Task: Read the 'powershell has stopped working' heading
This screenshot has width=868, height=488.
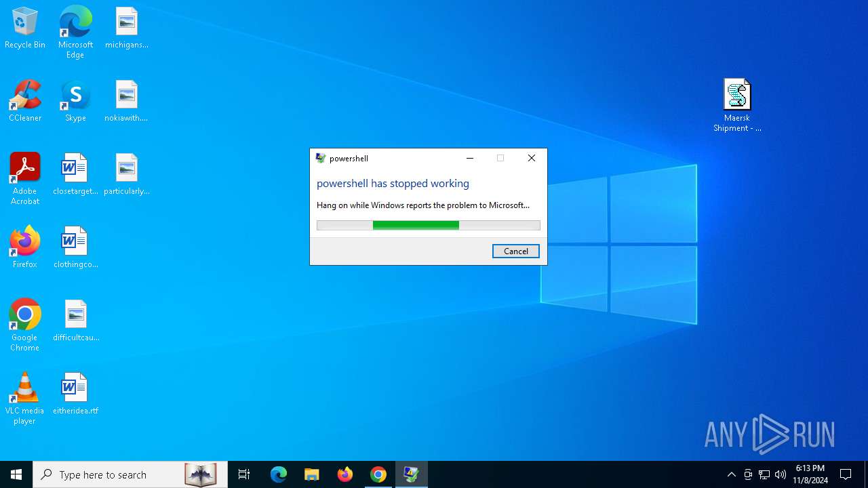Action: point(393,184)
